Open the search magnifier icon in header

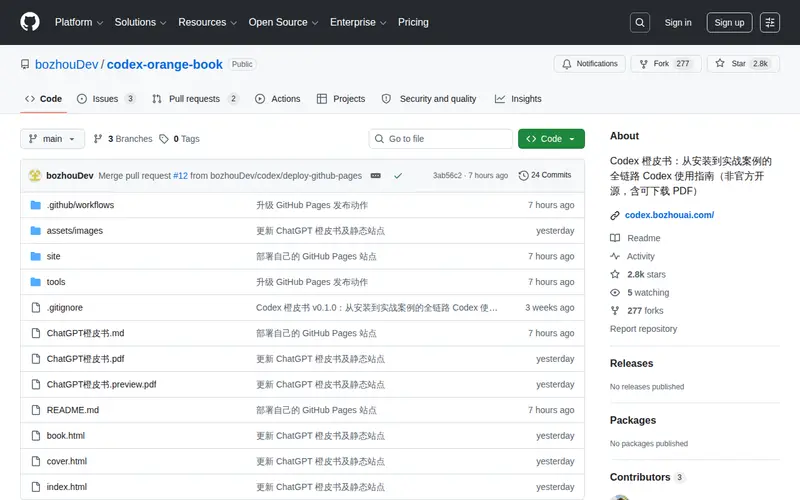click(x=640, y=22)
